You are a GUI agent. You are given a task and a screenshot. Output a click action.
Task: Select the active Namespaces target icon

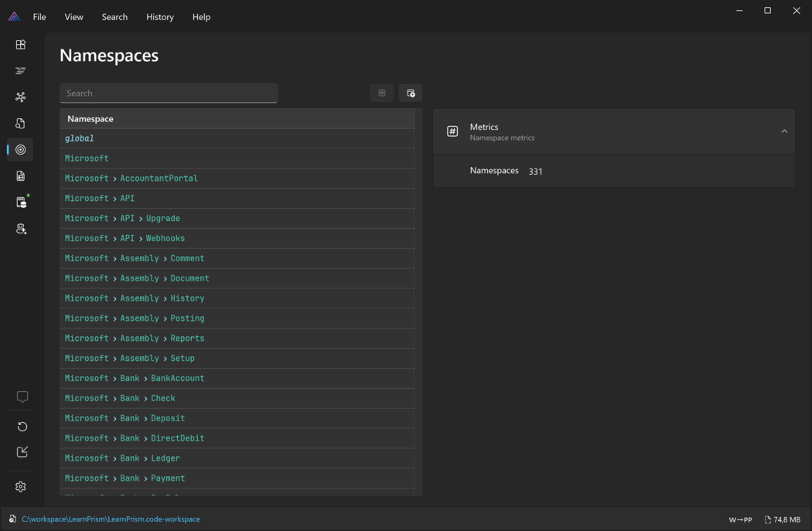[21, 150]
